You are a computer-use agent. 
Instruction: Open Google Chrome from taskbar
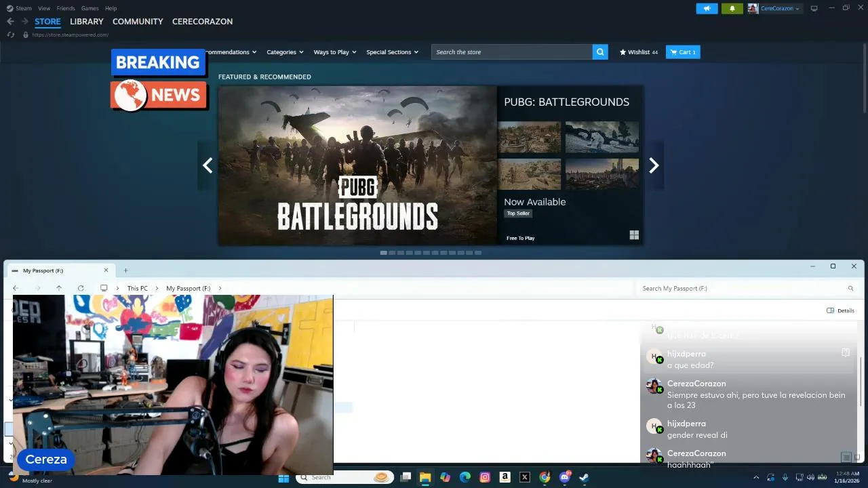(545, 477)
